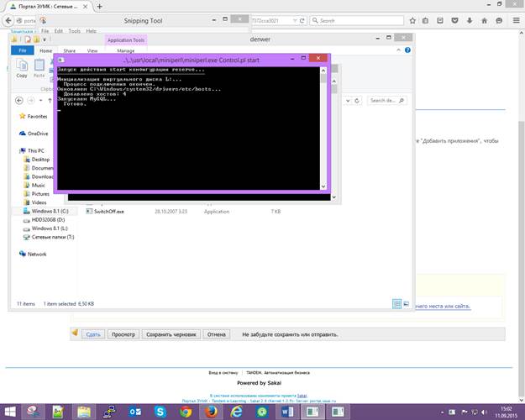This screenshot has width=525, height=420.
Task: Open Network in the navigation pane
Action: pyautogui.click(x=37, y=254)
